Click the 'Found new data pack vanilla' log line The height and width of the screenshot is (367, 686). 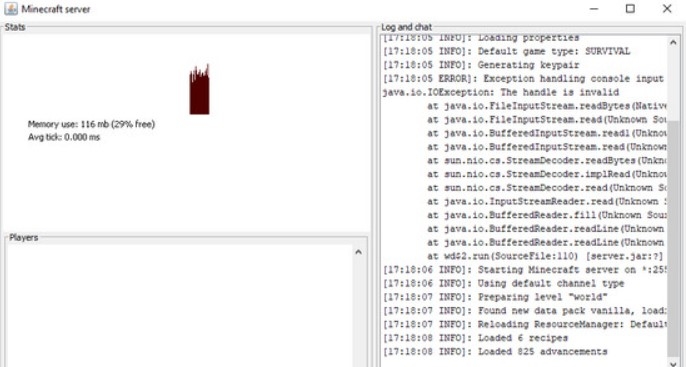[525, 311]
